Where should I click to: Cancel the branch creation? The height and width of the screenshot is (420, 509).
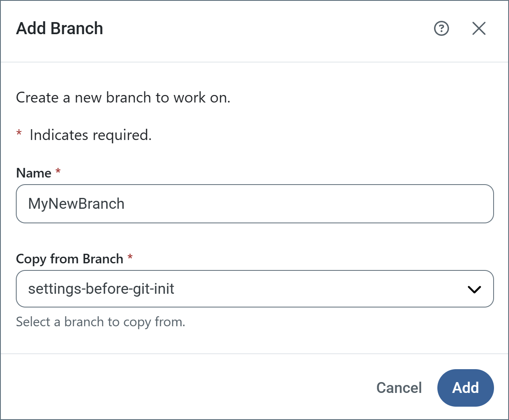point(399,388)
